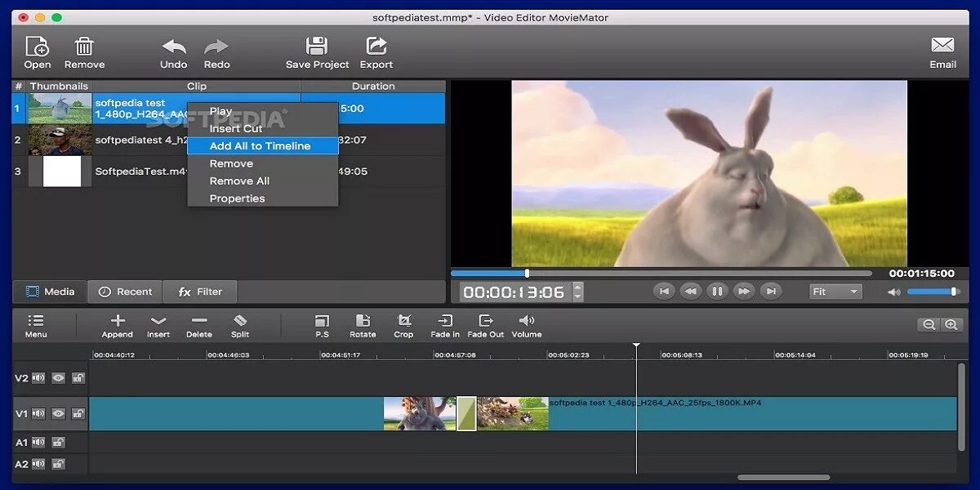Mute the V2 track audio

pos(38,378)
